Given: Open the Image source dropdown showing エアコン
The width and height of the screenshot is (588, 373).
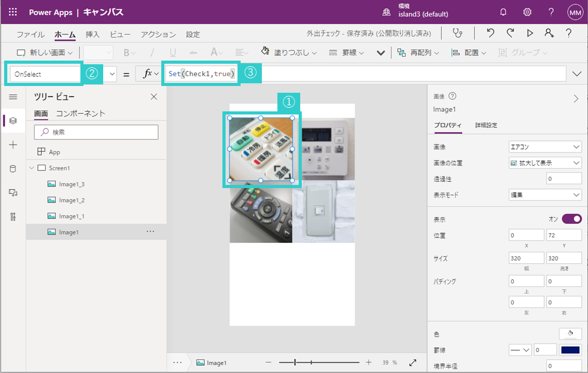Looking at the screenshot, I should click(545, 147).
